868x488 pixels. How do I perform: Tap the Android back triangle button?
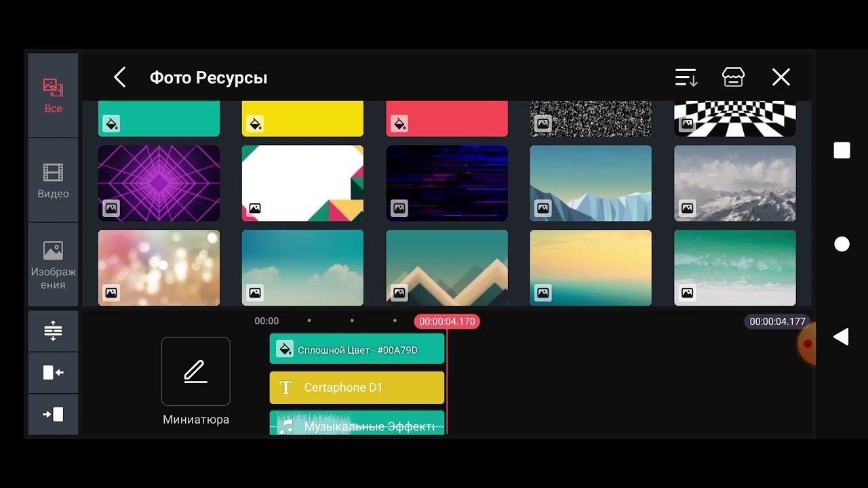[x=841, y=337]
